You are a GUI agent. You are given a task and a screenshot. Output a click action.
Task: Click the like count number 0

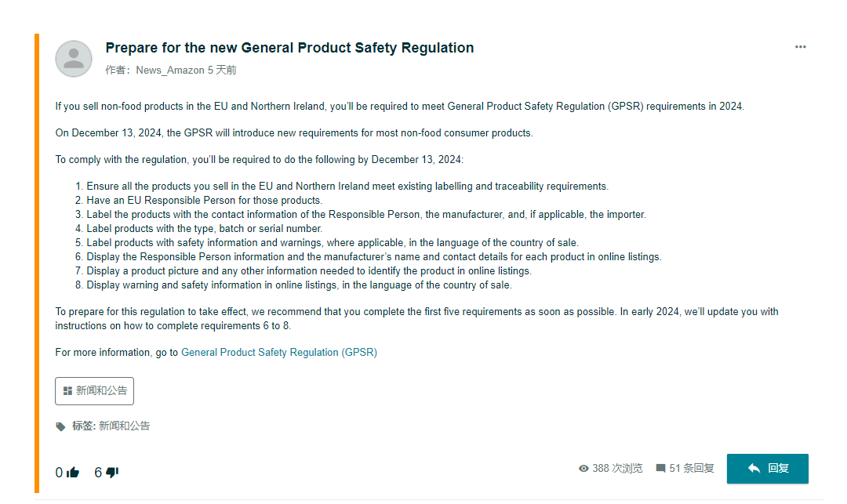pyautogui.click(x=59, y=473)
